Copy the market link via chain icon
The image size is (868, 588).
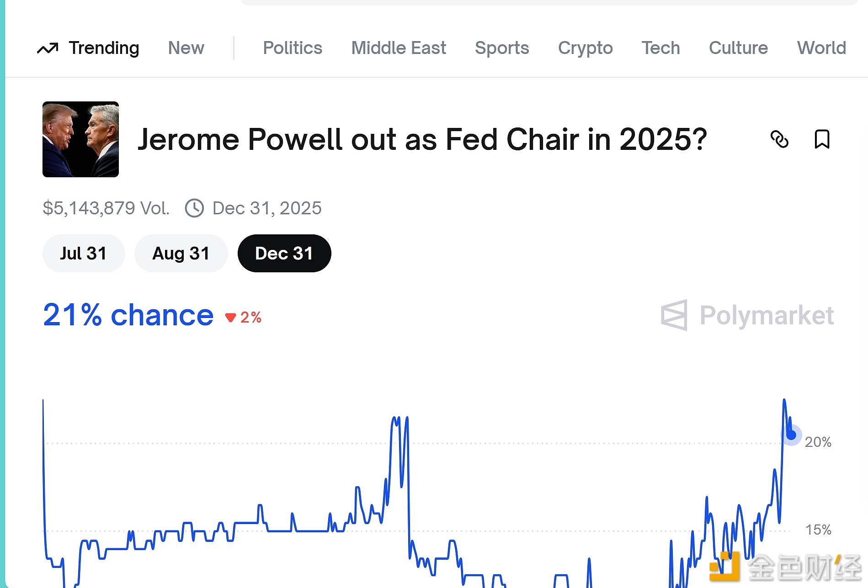pos(779,139)
